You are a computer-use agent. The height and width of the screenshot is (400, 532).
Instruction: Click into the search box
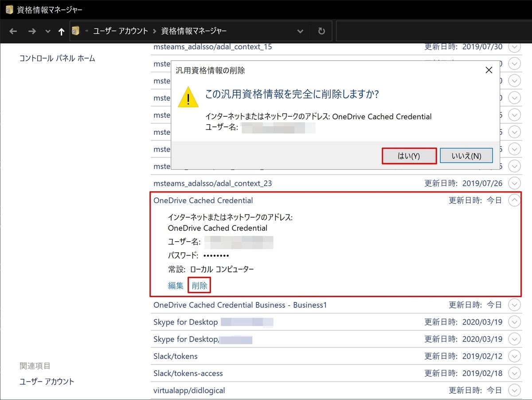(434, 31)
